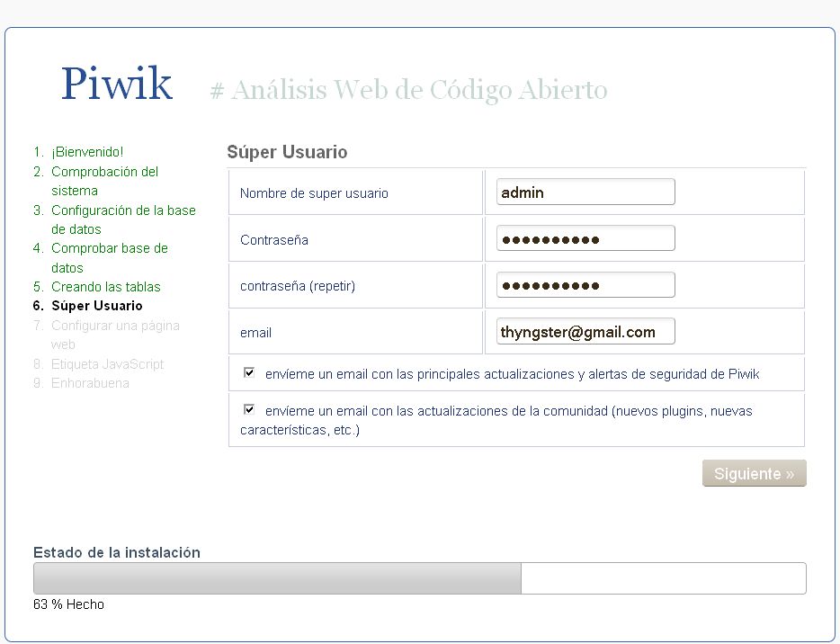Click the 'contraseña (repetir)' label
This screenshot has width=840, height=644.
(298, 286)
